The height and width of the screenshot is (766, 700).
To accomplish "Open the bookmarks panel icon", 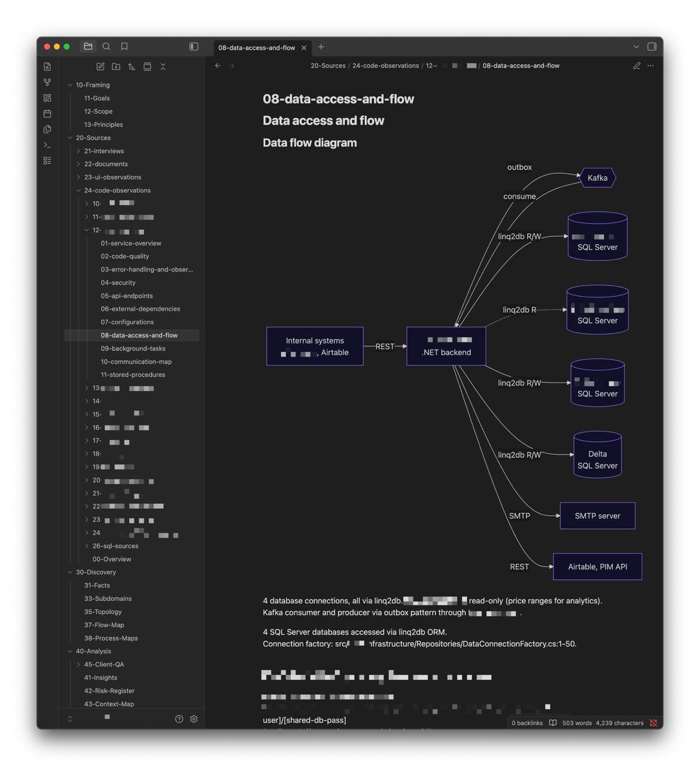I will point(124,47).
